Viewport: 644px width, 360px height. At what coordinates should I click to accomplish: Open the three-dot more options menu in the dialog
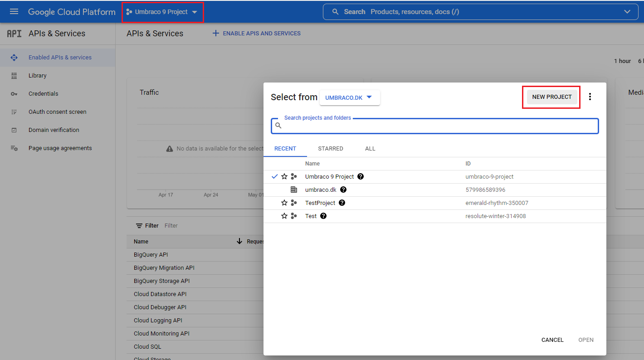(x=590, y=97)
